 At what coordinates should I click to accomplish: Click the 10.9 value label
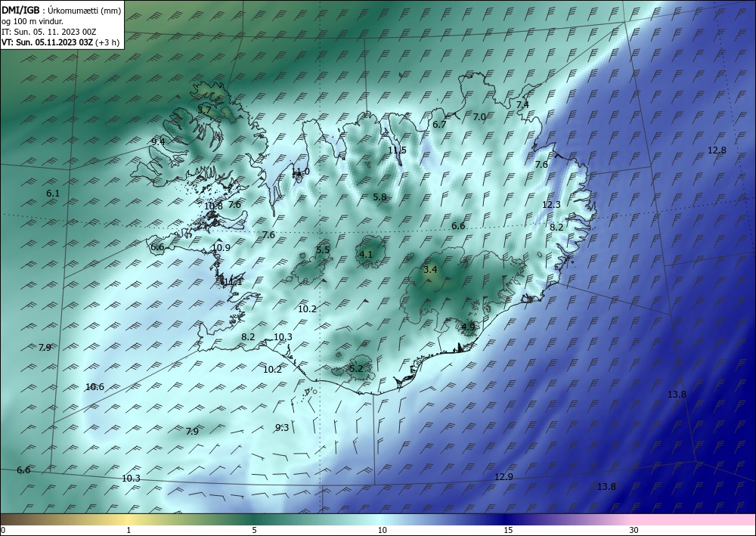(221, 248)
